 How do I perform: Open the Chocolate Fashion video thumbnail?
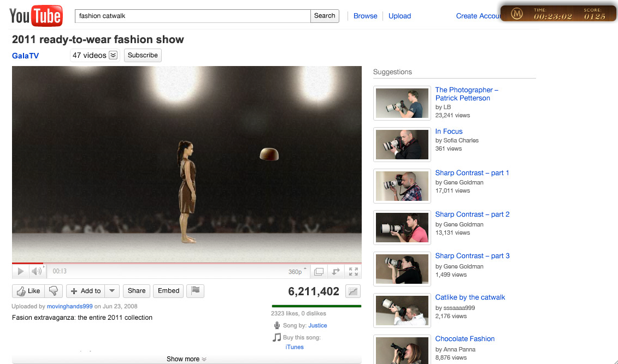click(x=402, y=350)
